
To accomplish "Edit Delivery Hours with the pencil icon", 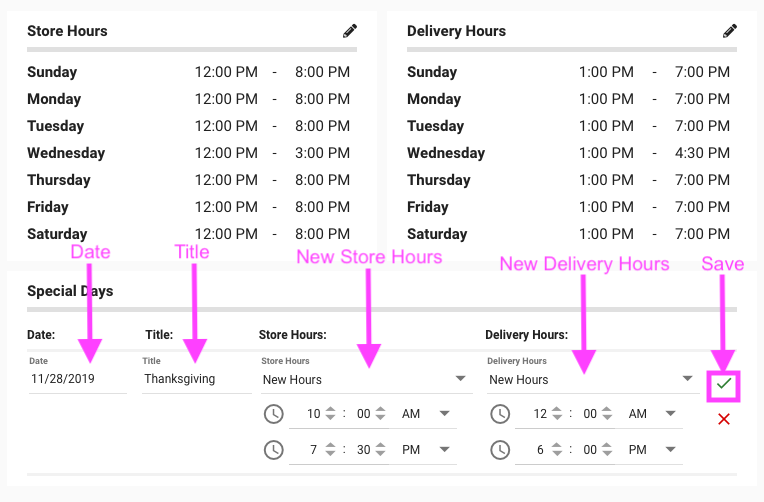I will (x=729, y=31).
